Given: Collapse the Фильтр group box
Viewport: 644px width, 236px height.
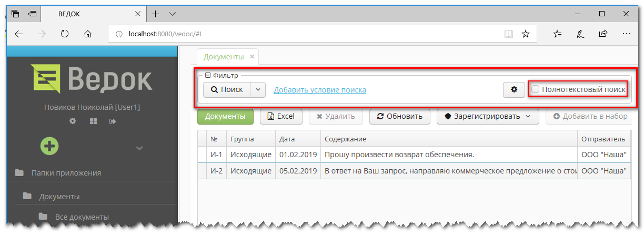Looking at the screenshot, I should point(208,76).
